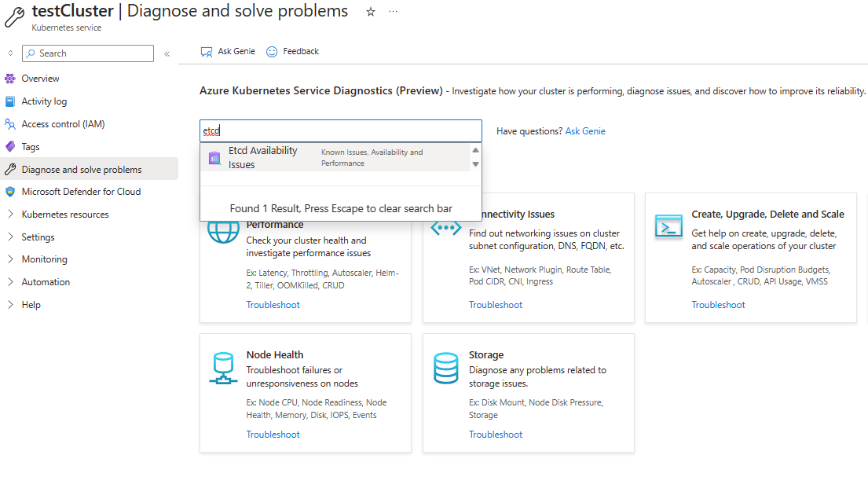
Task: Click the Ask Genie toolbar button
Action: pyautogui.click(x=228, y=52)
